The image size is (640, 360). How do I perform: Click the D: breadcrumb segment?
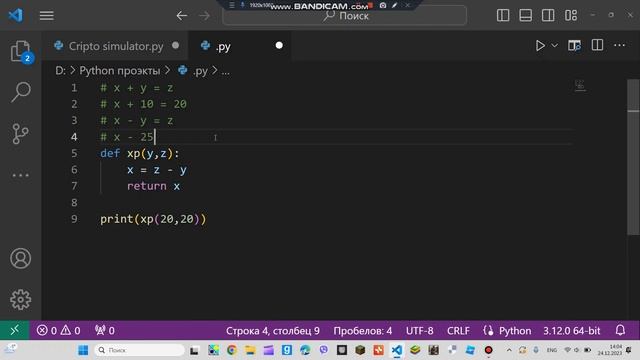coord(60,71)
